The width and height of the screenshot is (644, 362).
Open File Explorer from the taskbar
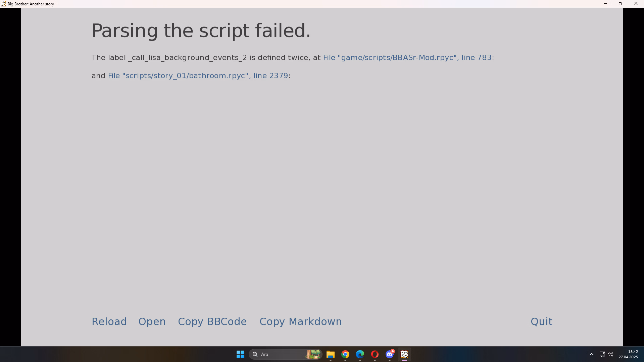(x=331, y=354)
